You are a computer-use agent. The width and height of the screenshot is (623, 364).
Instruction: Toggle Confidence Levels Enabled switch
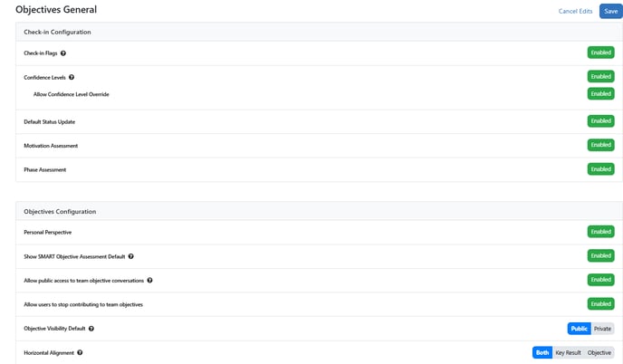(600, 77)
